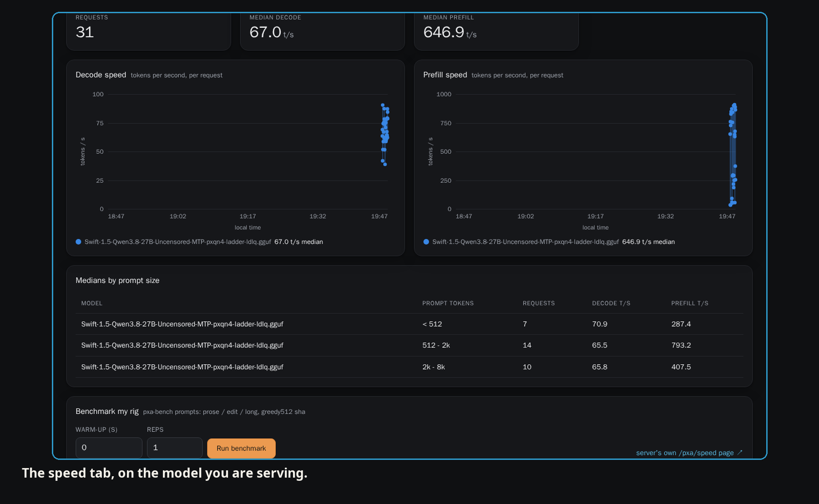Screen dimensions: 819x504
Task: Focus the WARM-UP (S) input field
Action: pyautogui.click(x=109, y=448)
